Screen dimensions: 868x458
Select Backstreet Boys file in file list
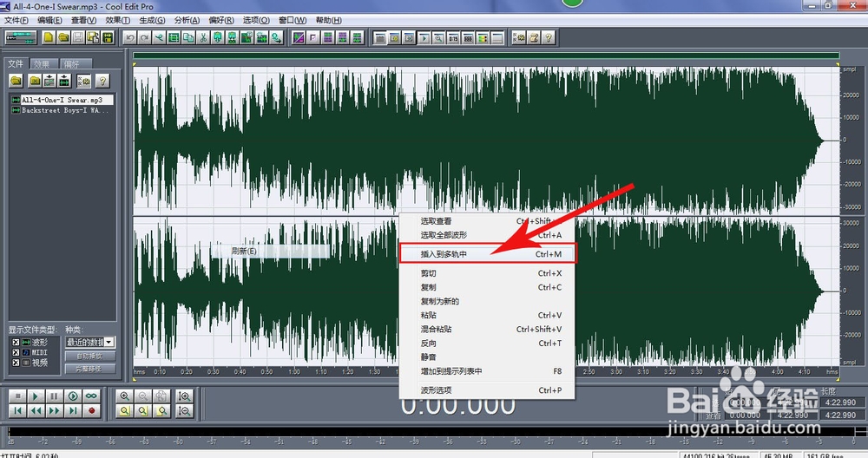click(62, 111)
